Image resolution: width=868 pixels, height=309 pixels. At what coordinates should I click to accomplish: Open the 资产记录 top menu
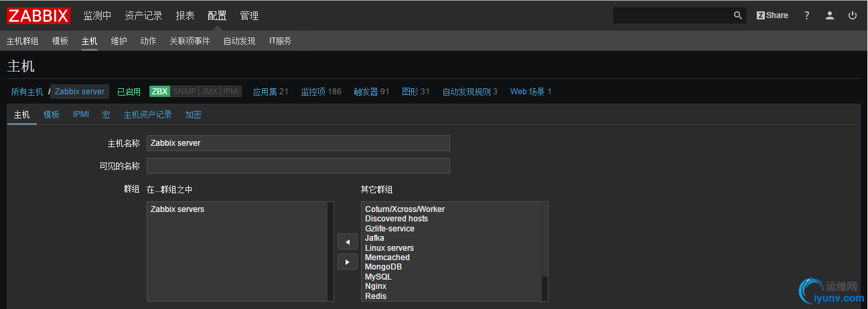coord(143,15)
